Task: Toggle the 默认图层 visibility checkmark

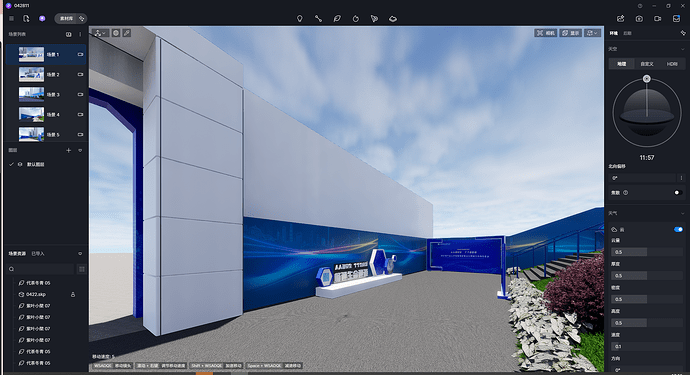Action: [x=11, y=164]
